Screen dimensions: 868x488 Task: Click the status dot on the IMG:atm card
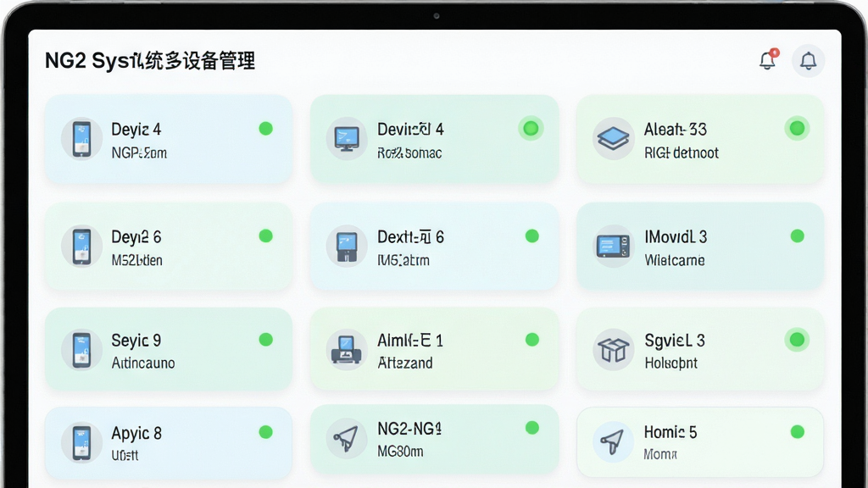(532, 236)
